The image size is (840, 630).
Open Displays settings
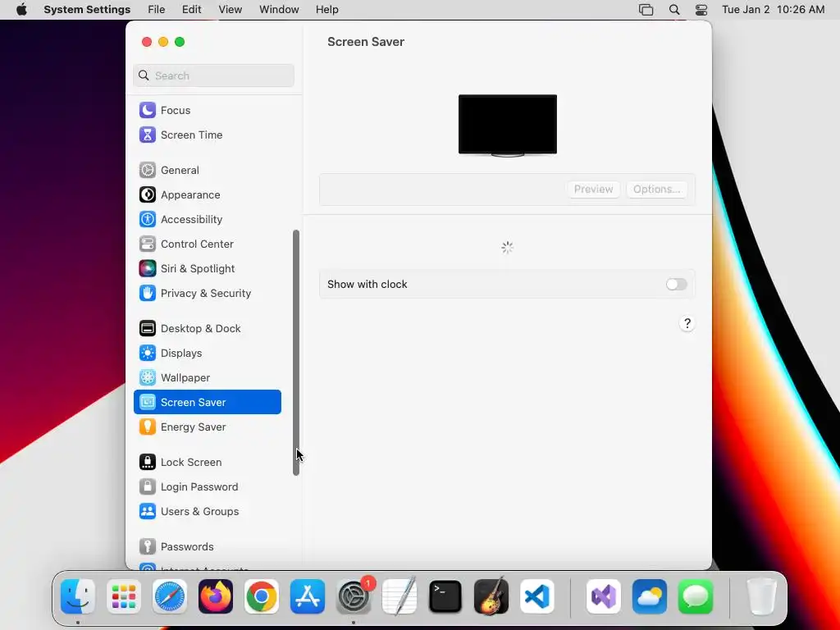click(208, 353)
